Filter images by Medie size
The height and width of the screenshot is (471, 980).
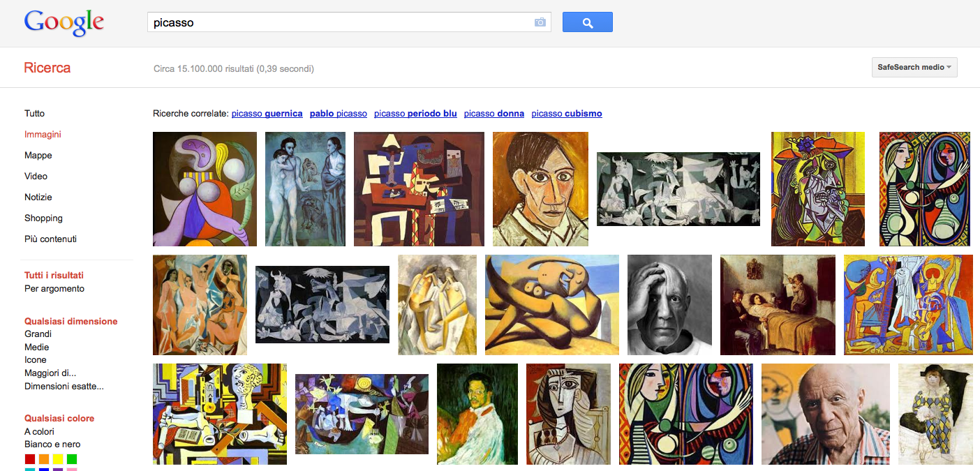(x=37, y=347)
